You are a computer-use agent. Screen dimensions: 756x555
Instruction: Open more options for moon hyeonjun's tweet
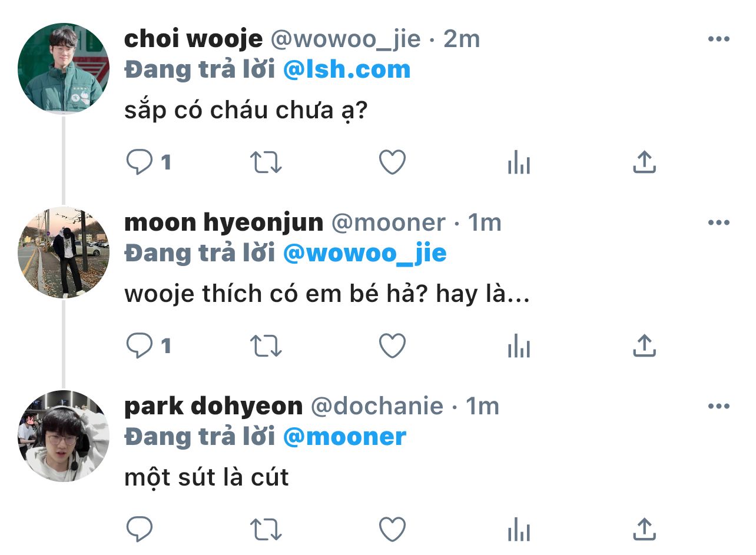719,223
